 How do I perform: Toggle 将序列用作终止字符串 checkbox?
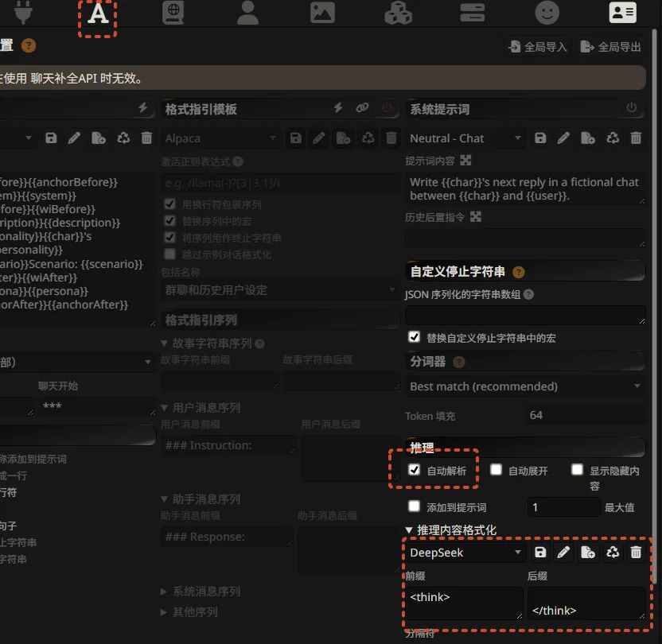[x=169, y=238]
